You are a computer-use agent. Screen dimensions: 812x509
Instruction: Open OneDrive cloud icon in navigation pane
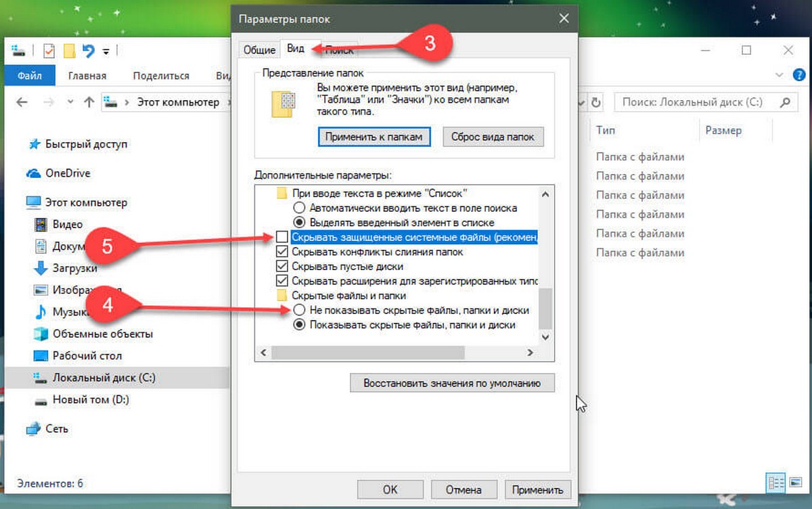(x=34, y=173)
